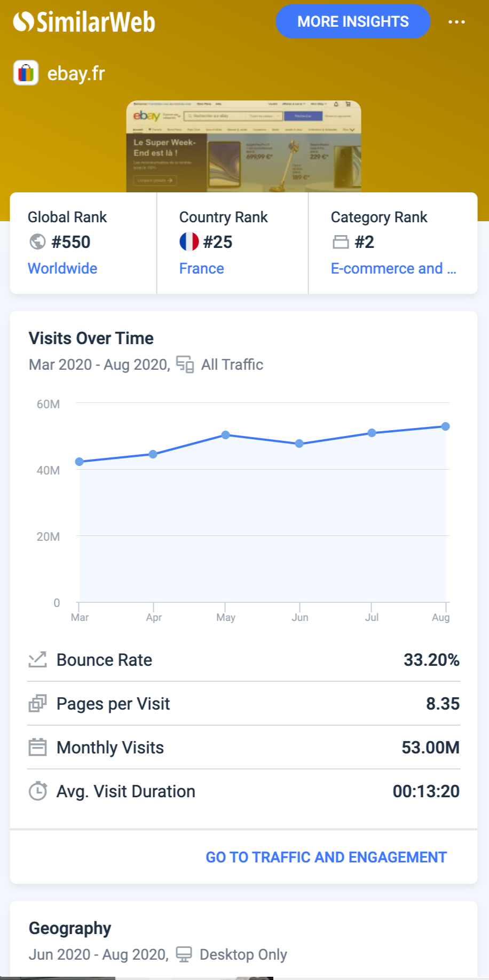This screenshot has height=980, width=489.
Task: Click the ebay.fr website preview thumbnail
Action: coord(244,146)
